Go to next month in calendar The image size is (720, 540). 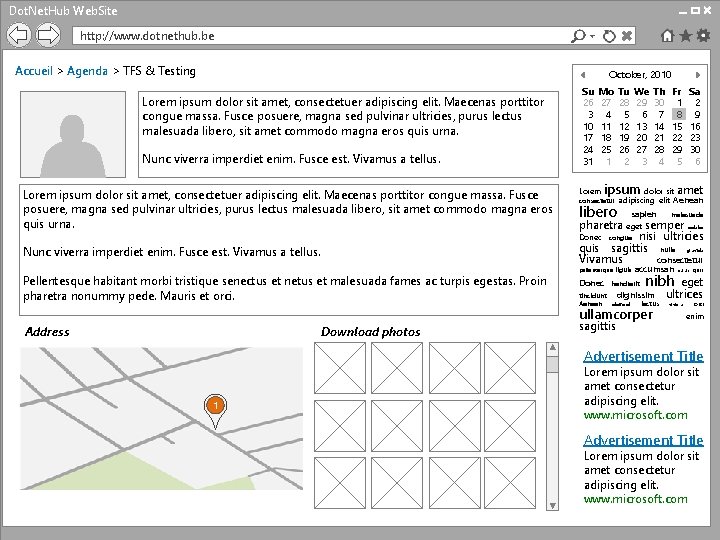(698, 75)
